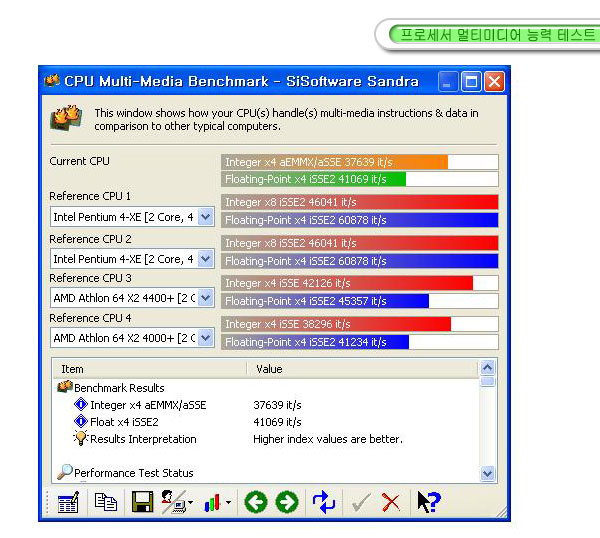The height and width of the screenshot is (538, 600).
Task: Click the green Korean processor multimedia test banner
Action: click(494, 35)
